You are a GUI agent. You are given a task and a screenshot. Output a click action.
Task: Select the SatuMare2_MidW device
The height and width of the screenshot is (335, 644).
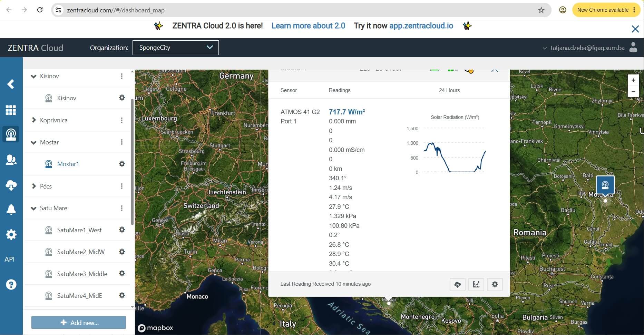81,252
